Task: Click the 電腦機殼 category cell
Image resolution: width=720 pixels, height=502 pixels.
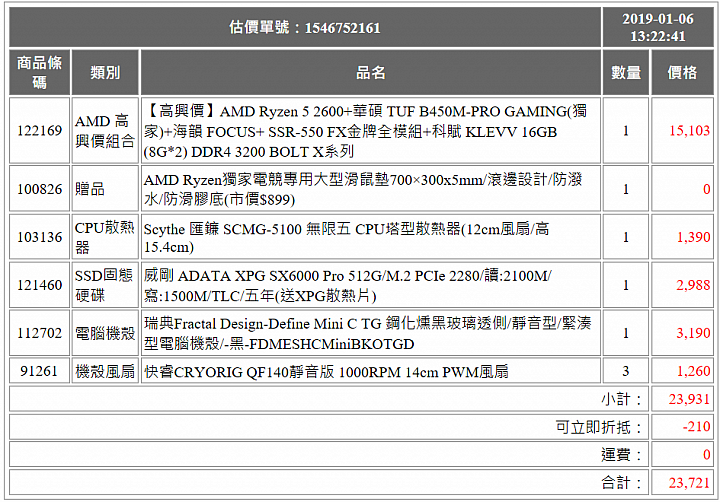Action: pyautogui.click(x=105, y=333)
